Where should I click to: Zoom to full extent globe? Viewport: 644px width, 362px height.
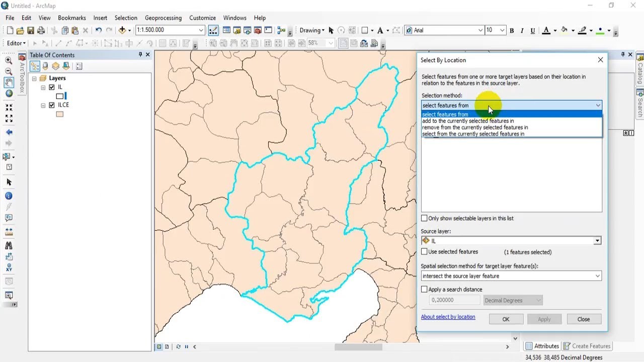(9, 94)
